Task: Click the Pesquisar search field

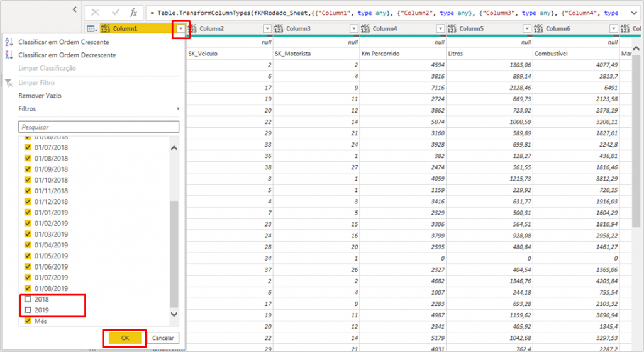Action: [x=99, y=127]
